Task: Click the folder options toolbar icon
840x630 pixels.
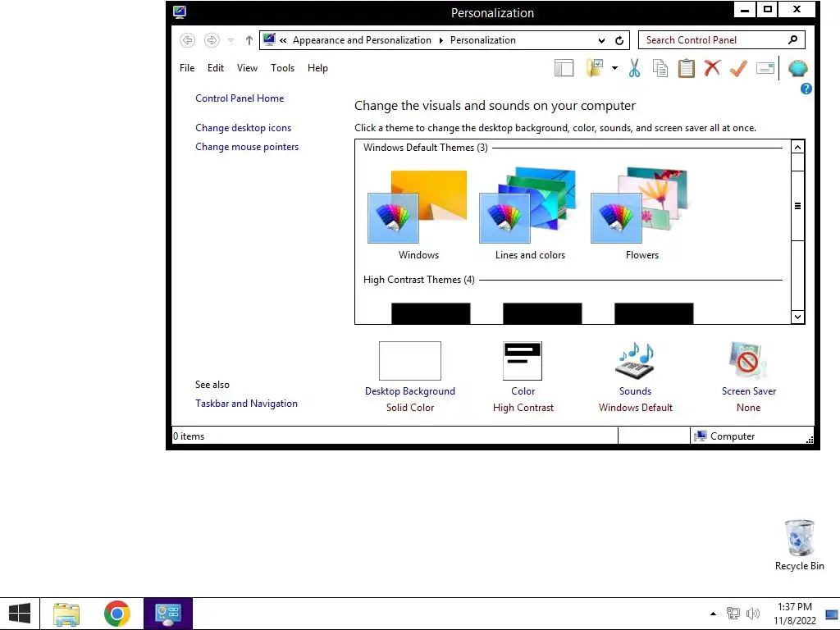Action: 595,68
